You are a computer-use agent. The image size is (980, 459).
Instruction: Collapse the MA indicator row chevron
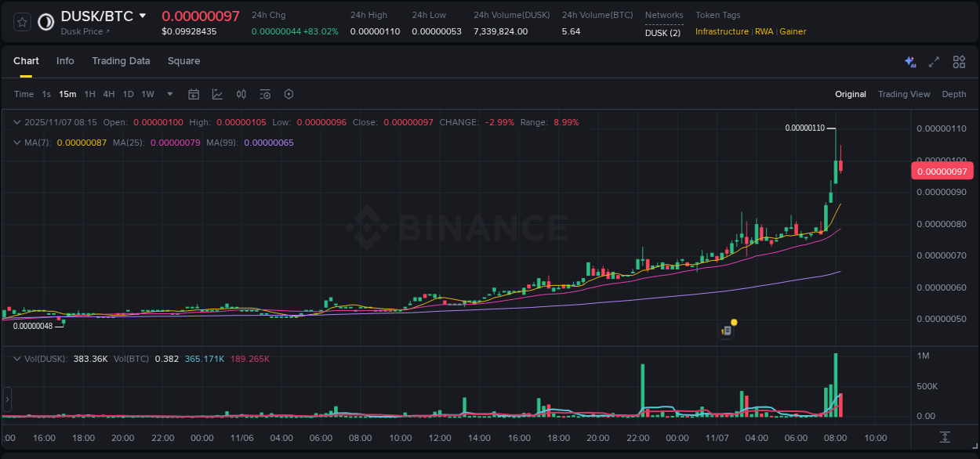point(16,144)
